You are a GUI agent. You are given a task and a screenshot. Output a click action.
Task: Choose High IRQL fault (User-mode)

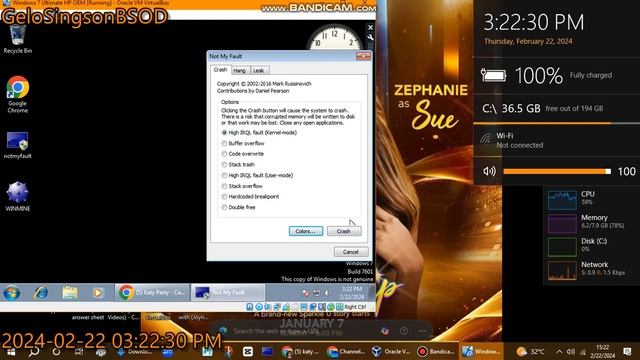257,176
